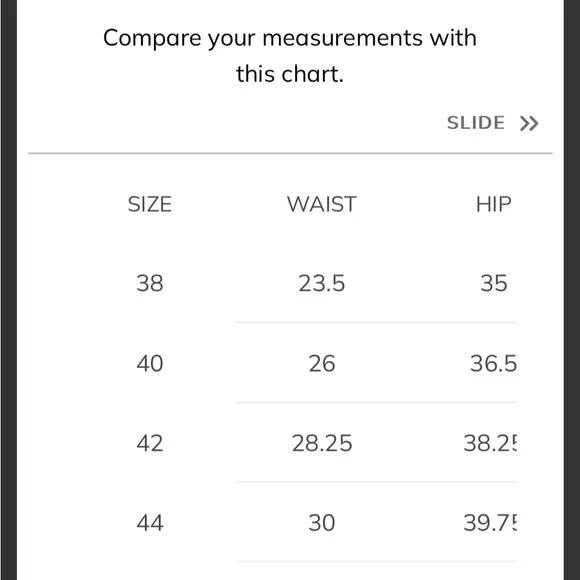Screen dimensions: 580x580
Task: Click size 40 in the chart
Action: click(150, 363)
